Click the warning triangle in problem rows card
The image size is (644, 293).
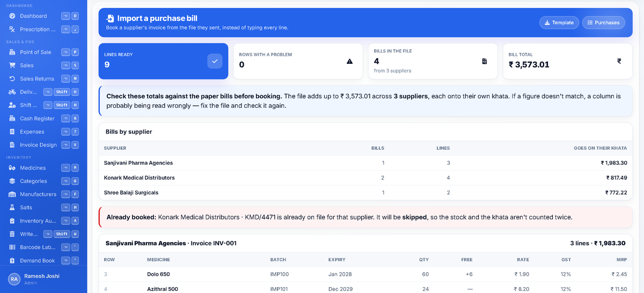tap(350, 61)
